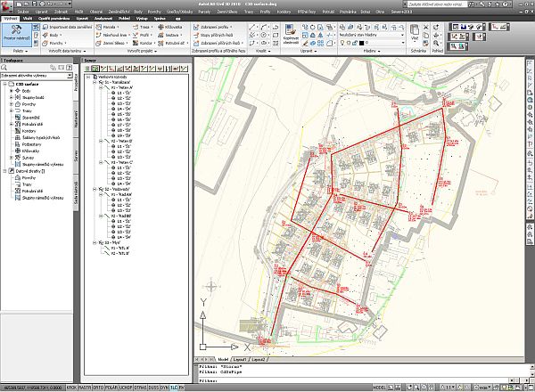Expand the Palety panel dropdown
The height and width of the screenshot is (392, 535).
coord(21,51)
